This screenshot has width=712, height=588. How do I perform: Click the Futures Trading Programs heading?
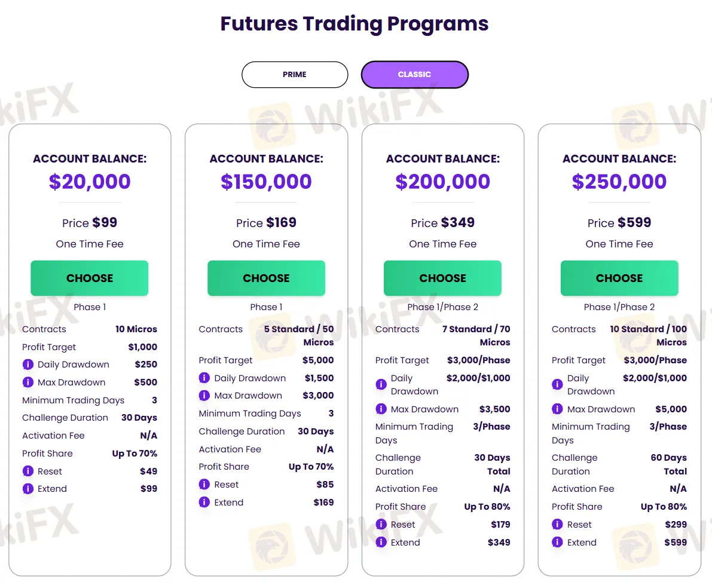point(355,24)
